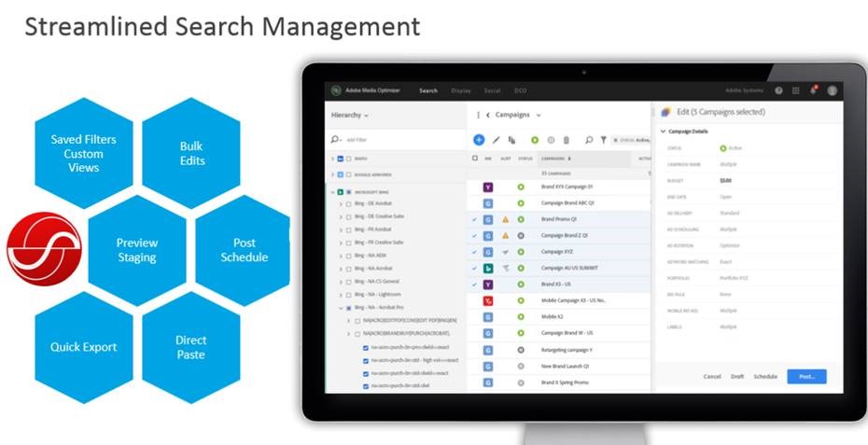Select the Brand X Spring Promo campaign row

(x=559, y=382)
